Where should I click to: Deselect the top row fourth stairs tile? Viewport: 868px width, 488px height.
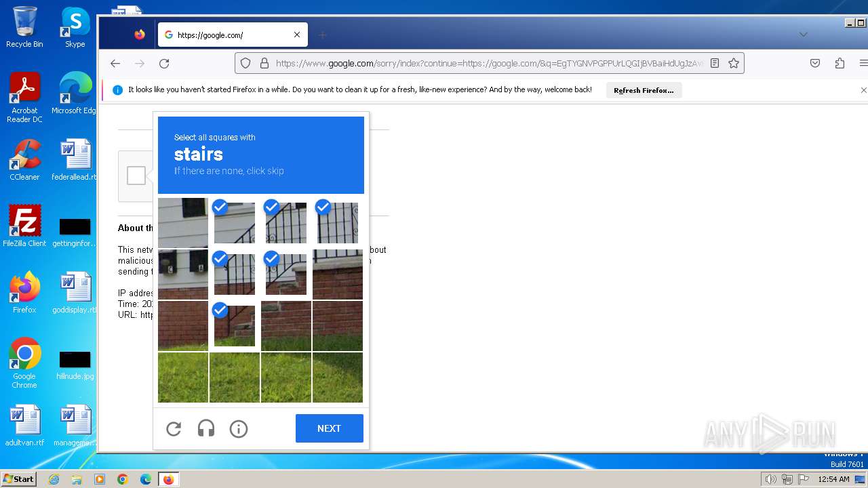[x=338, y=223]
